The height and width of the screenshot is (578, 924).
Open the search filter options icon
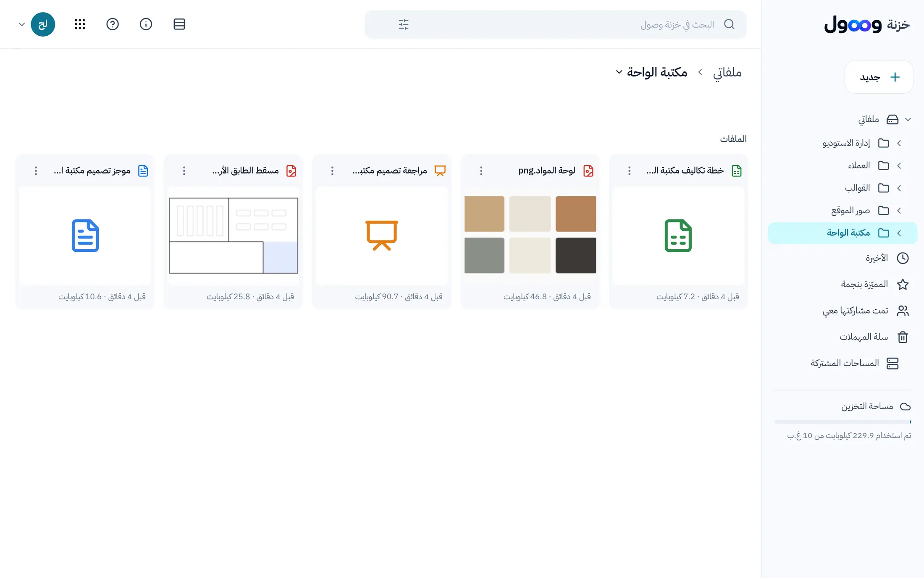[403, 24]
